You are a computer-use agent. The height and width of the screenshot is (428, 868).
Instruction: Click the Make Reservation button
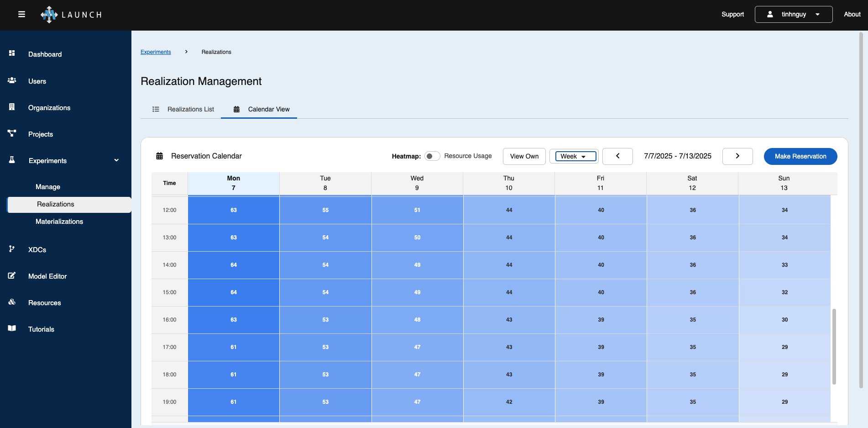point(800,156)
